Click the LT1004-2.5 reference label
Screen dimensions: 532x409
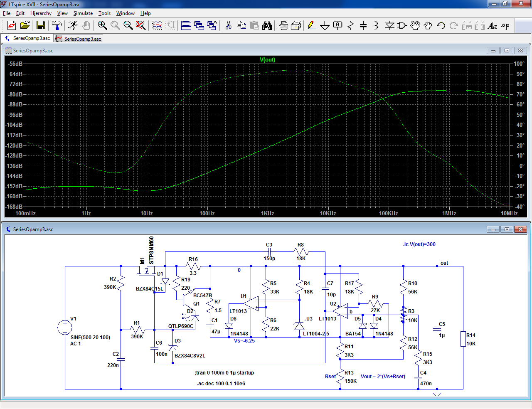[x=316, y=334]
